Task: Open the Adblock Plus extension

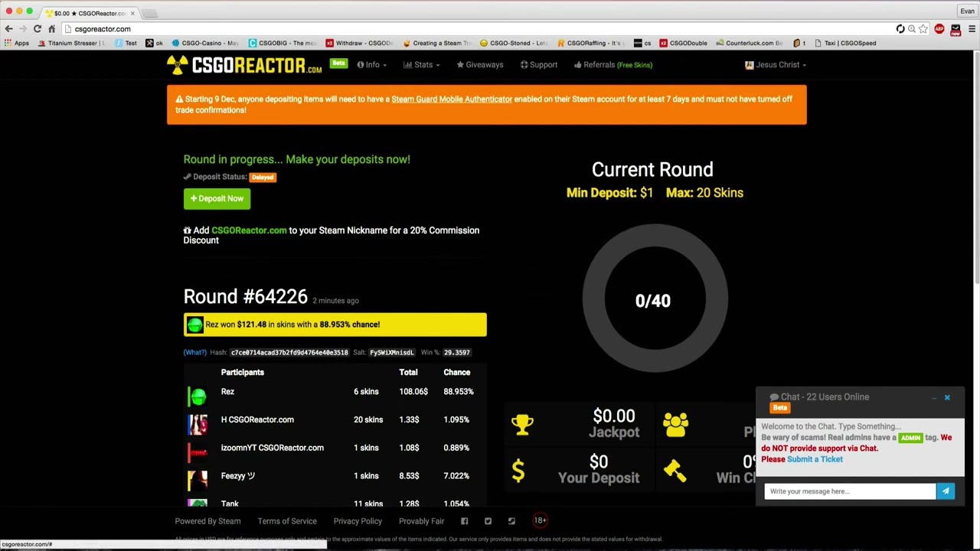Action: [x=939, y=29]
